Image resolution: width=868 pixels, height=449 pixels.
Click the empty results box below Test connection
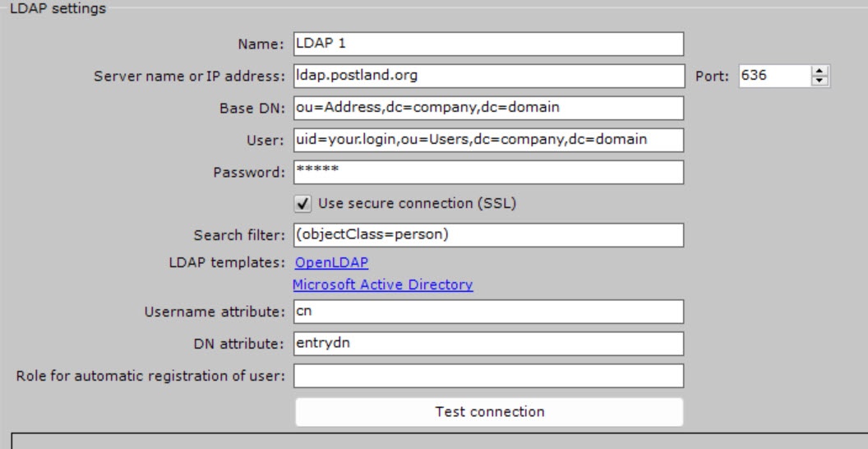[x=436, y=440]
